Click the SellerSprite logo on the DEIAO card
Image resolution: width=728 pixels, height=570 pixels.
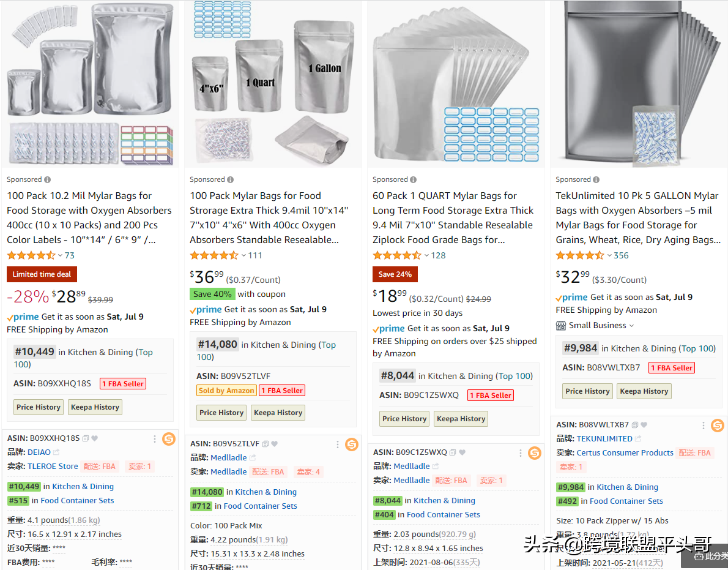click(x=168, y=438)
